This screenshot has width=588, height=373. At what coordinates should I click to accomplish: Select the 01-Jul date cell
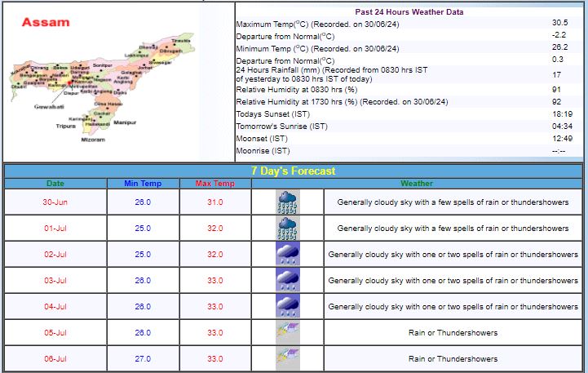55,229
